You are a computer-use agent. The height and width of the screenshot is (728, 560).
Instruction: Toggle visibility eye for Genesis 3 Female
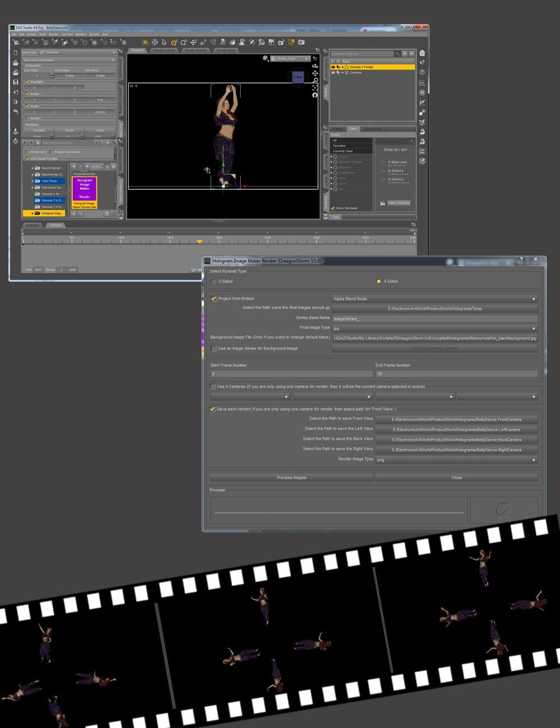tap(333, 67)
